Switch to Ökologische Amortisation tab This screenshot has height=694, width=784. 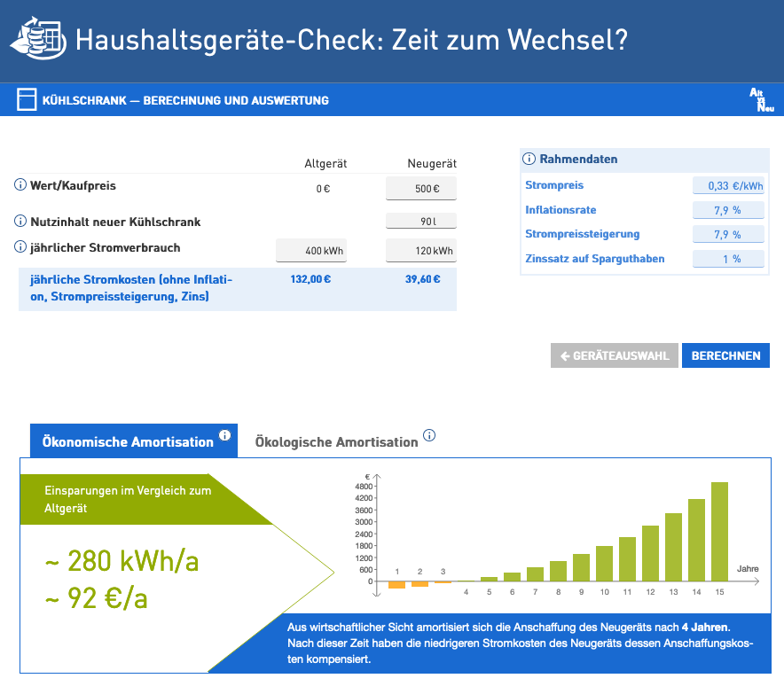pyautogui.click(x=336, y=441)
